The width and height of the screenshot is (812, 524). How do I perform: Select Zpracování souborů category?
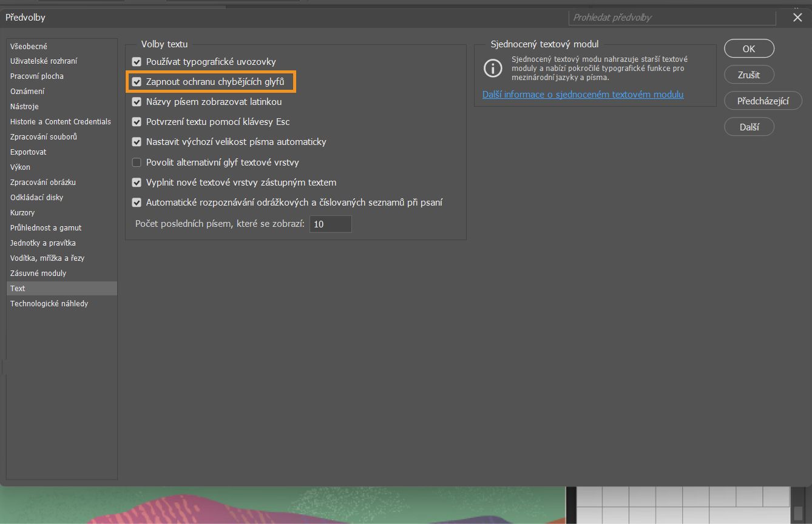click(x=62, y=137)
